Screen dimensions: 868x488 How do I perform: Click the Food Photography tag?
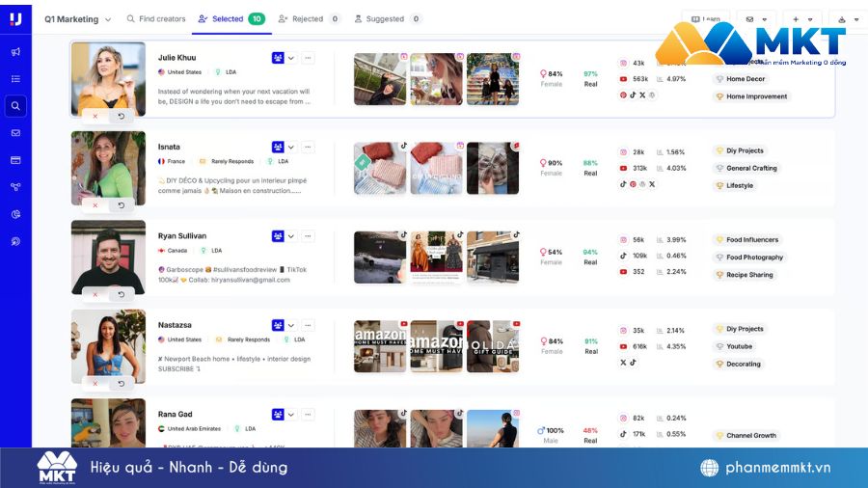click(x=749, y=258)
